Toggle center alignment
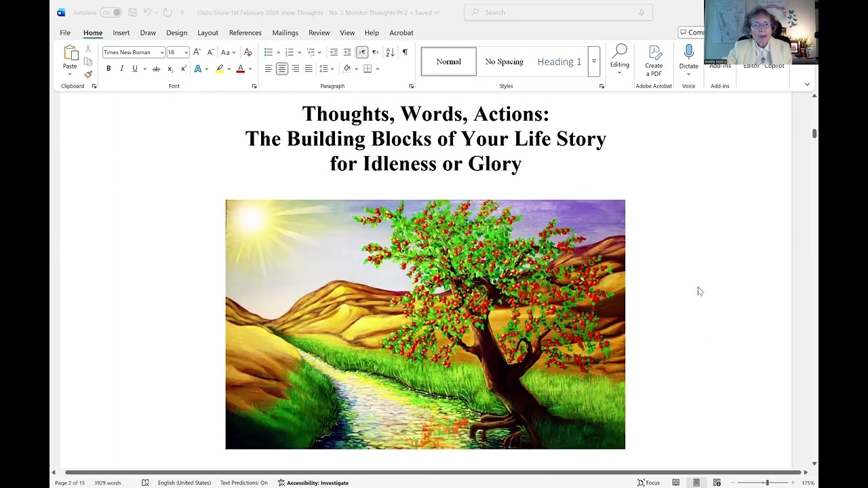Screen dimensions: 868x488 282,68
